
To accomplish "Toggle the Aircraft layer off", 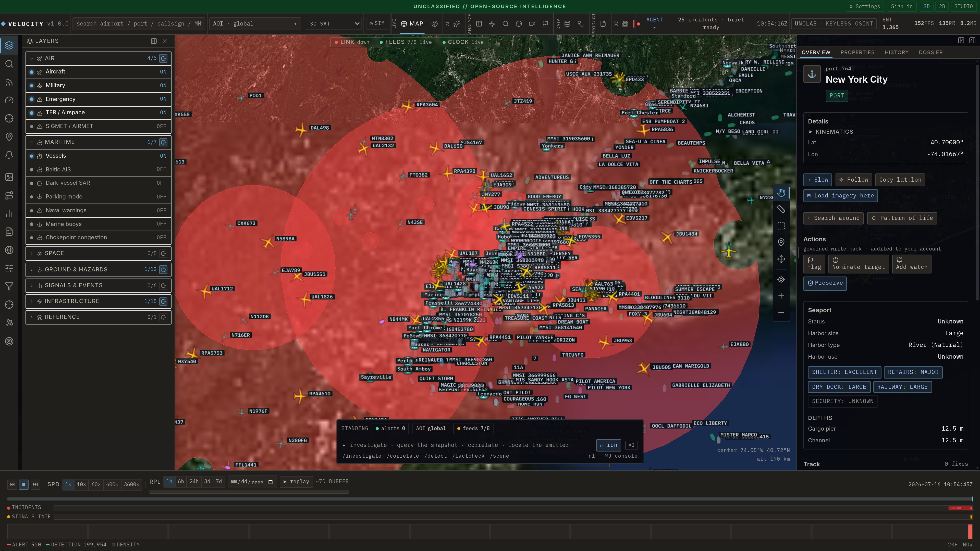I will click(99, 71).
